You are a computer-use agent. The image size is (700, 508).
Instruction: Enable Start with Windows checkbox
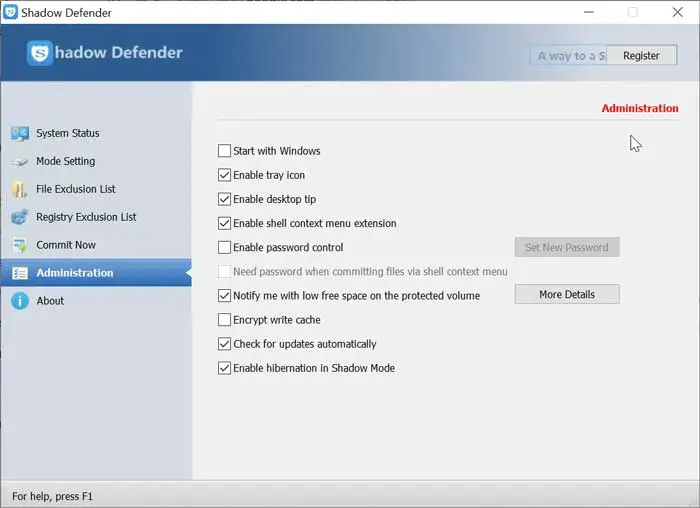tap(224, 151)
